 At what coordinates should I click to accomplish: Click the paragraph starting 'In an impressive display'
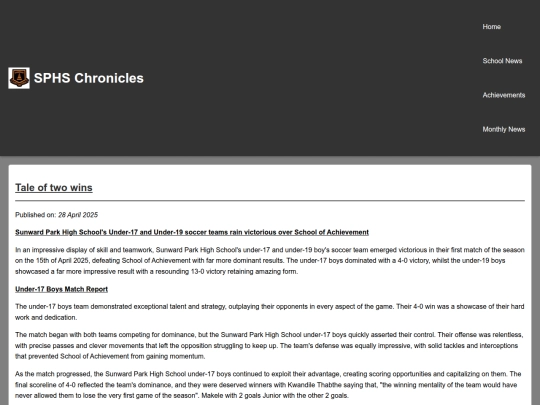coord(270,261)
